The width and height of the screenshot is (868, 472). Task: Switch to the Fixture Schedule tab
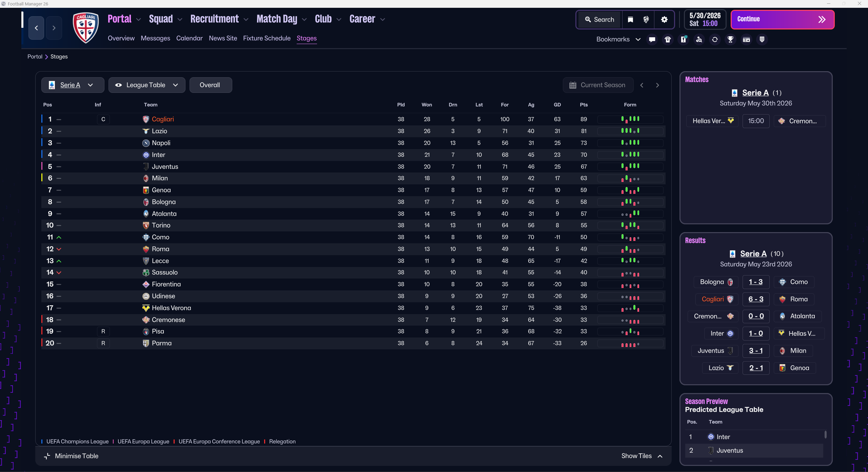pyautogui.click(x=267, y=38)
